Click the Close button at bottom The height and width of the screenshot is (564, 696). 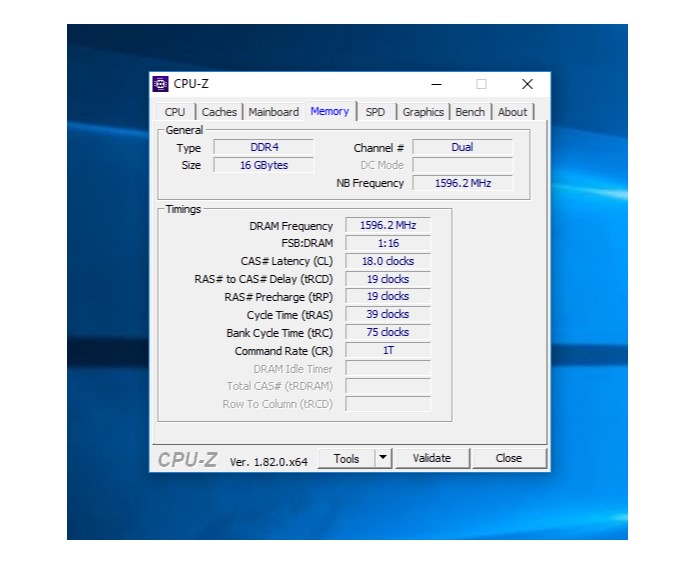509,458
